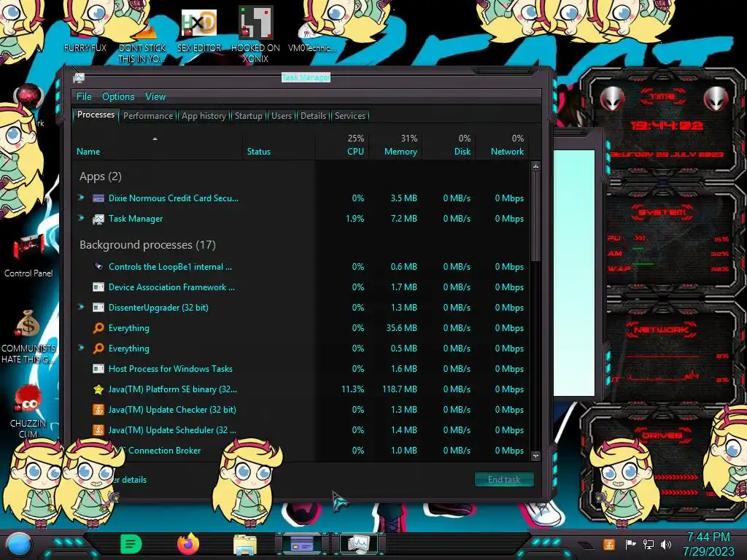747x560 pixels.
Task: Open the Options menu
Action: tap(118, 97)
